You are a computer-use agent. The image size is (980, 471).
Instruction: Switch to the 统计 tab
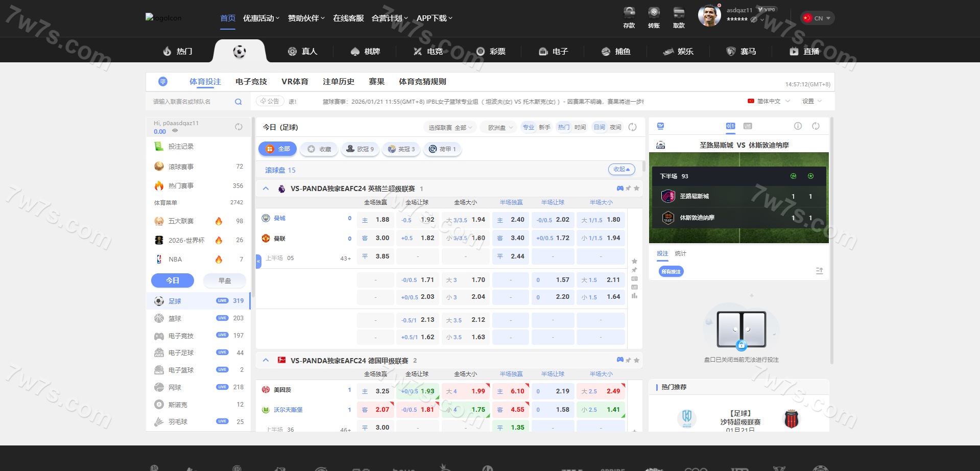tap(680, 253)
